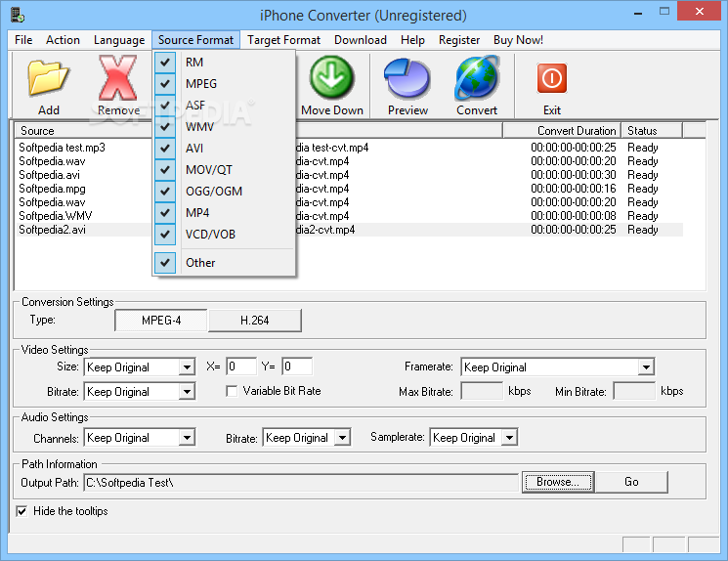728x561 pixels.
Task: Open the audio Channels dropdown
Action: coord(187,438)
